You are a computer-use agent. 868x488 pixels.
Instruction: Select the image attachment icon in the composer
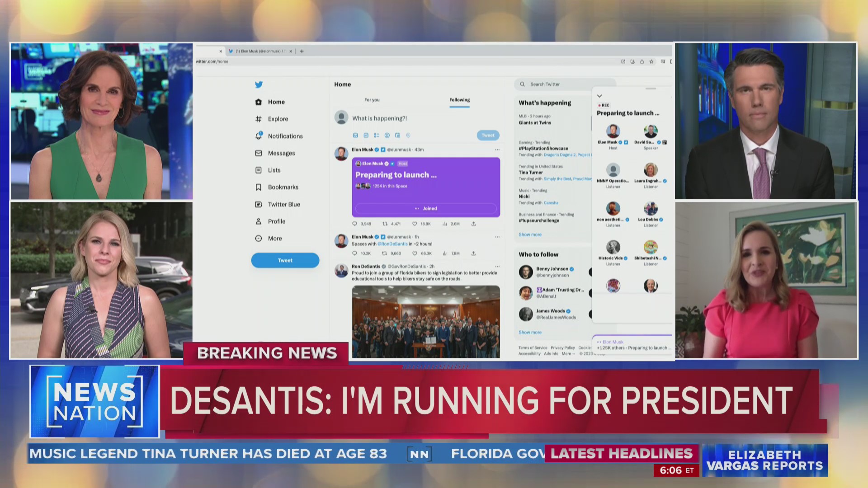click(x=355, y=135)
